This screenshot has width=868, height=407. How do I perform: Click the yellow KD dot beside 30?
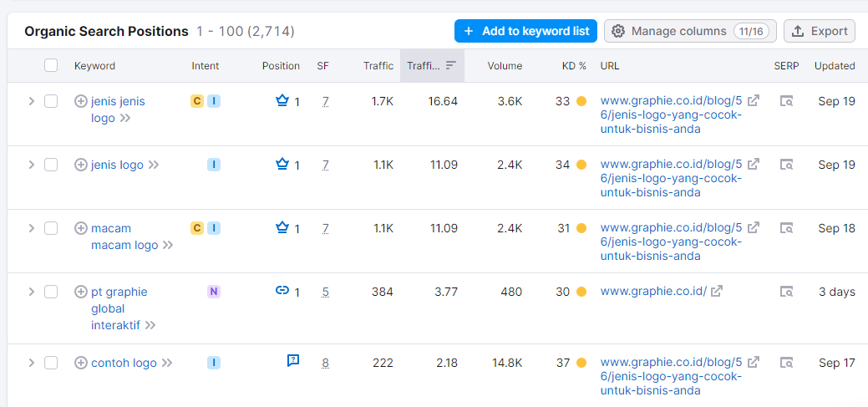tap(581, 292)
